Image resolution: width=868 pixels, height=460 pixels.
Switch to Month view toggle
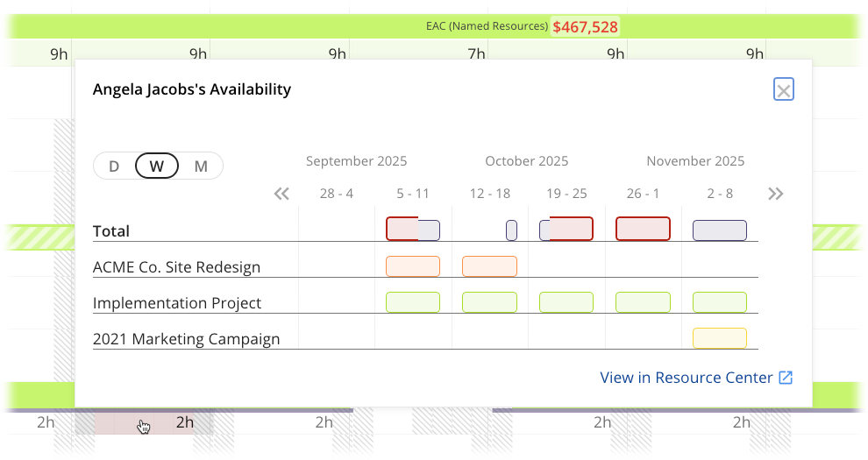point(201,166)
